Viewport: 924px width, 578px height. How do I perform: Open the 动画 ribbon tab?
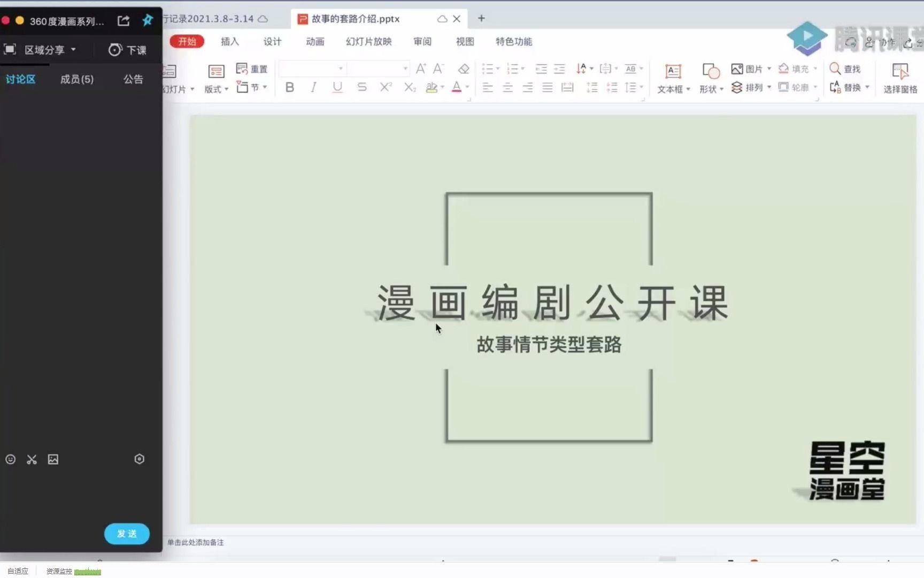[x=315, y=41]
